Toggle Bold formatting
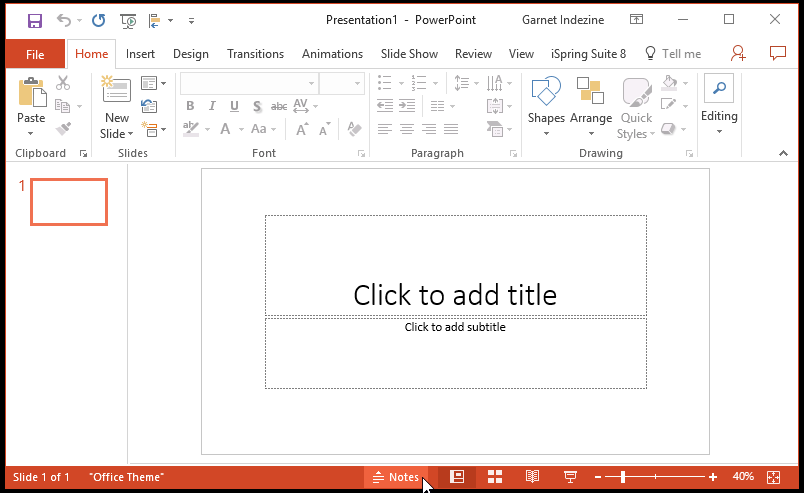Screen dimensions: 804x493 point(190,106)
